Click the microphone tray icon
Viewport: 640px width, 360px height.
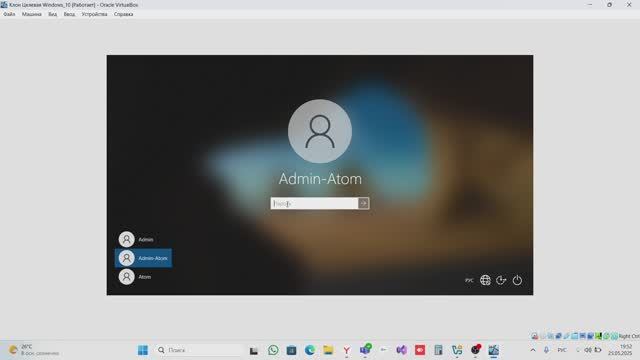[546, 350]
